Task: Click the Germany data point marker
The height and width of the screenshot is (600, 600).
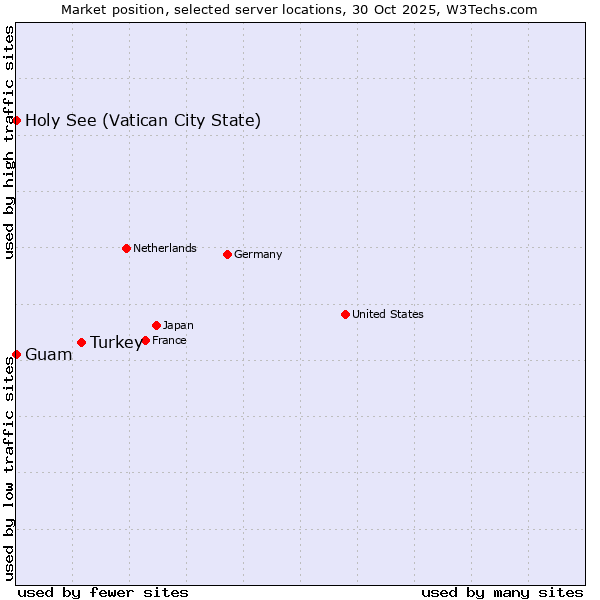Action: point(227,254)
